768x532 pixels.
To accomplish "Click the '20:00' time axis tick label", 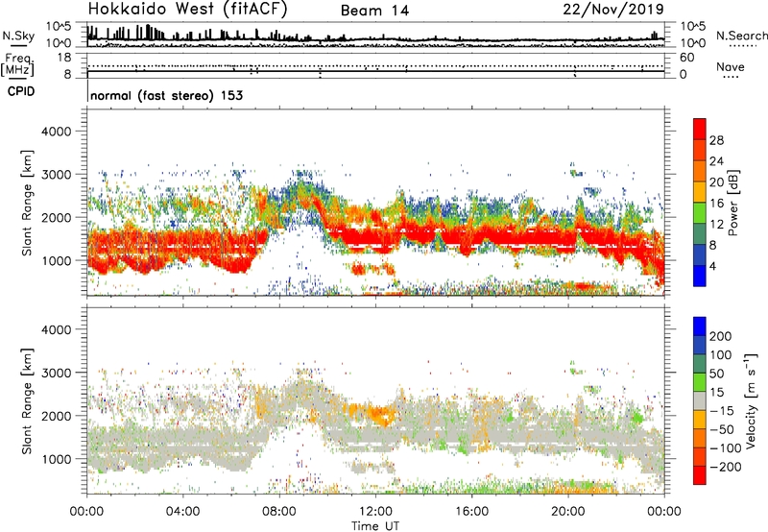I will [x=567, y=512].
